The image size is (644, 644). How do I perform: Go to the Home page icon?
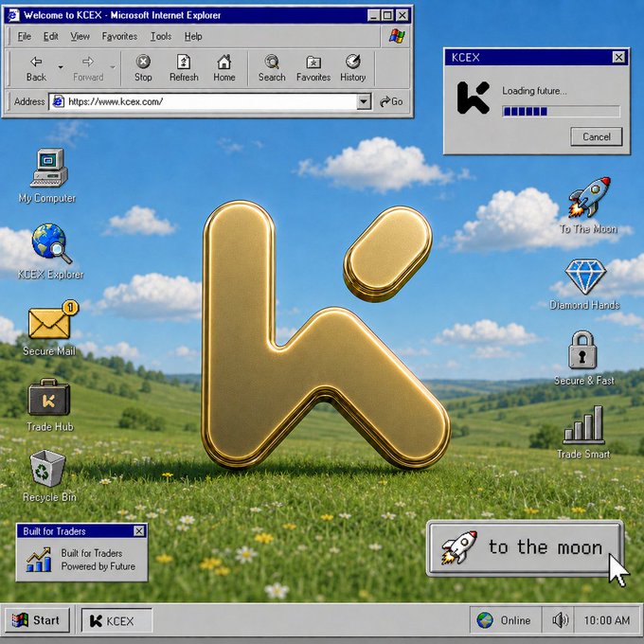[x=224, y=68]
